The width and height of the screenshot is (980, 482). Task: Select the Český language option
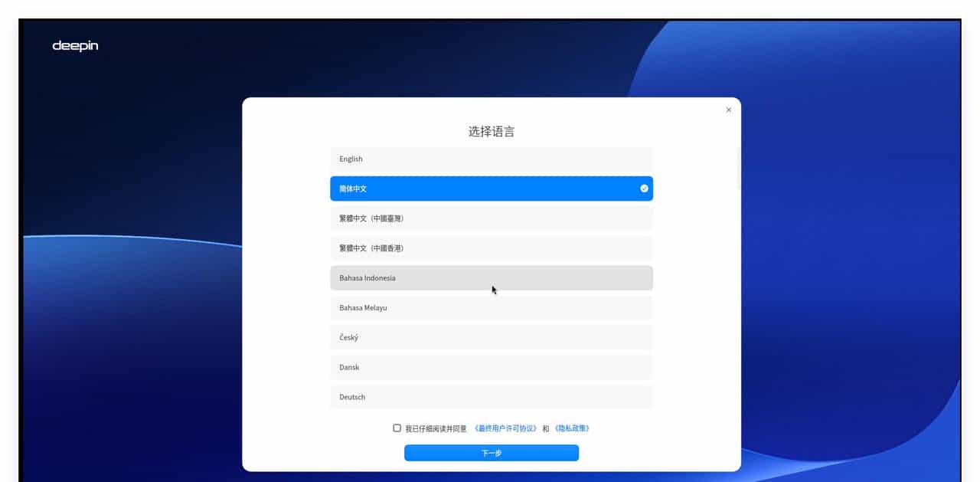click(x=491, y=337)
